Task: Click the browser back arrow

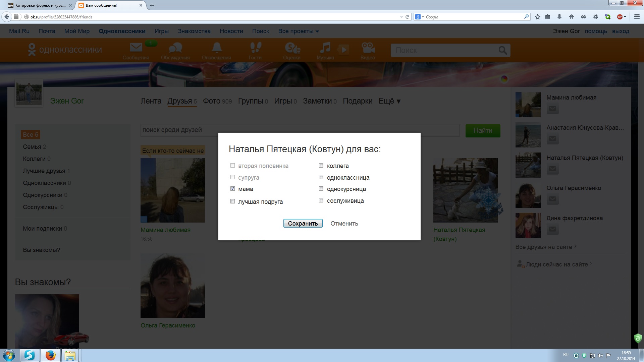Action: click(x=7, y=17)
